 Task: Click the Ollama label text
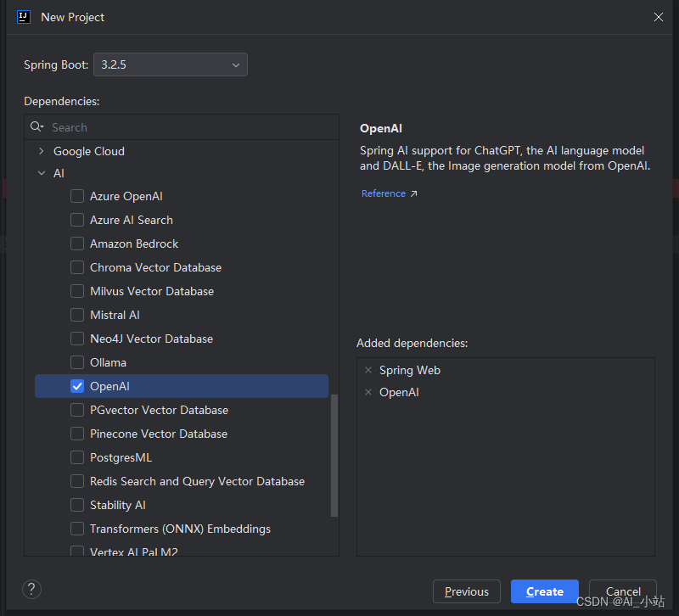(x=109, y=362)
